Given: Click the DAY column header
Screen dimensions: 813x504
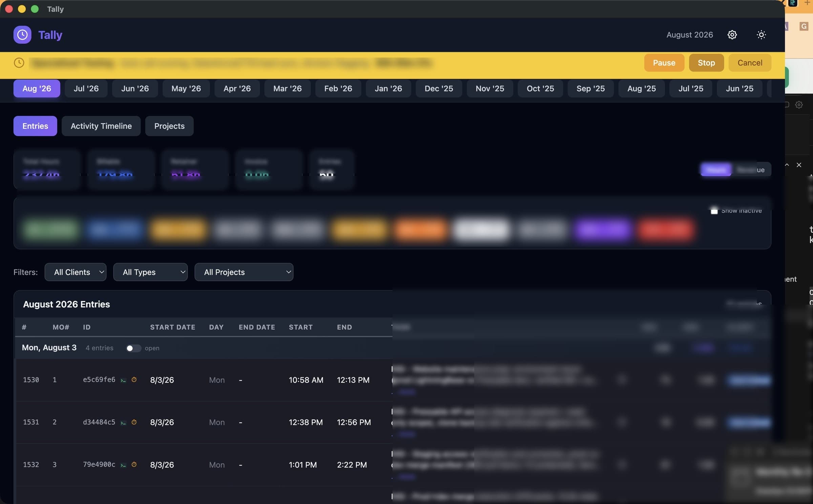Looking at the screenshot, I should click(x=216, y=327).
